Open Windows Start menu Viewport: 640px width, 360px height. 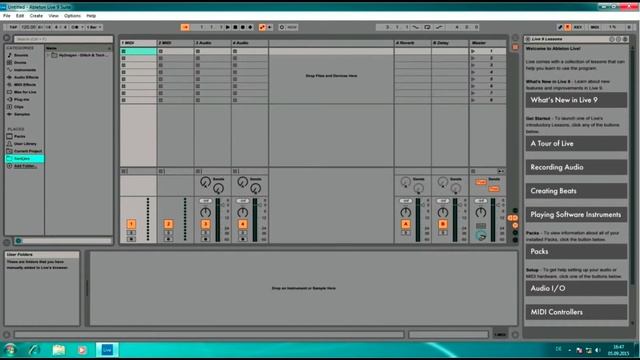10,350
